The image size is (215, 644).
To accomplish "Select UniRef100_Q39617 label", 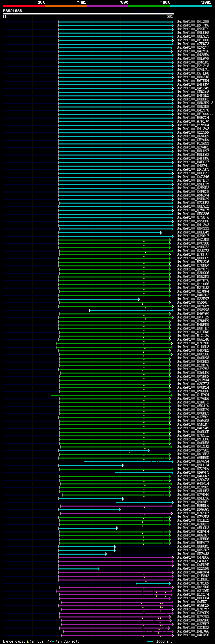I will (x=193, y=236).
